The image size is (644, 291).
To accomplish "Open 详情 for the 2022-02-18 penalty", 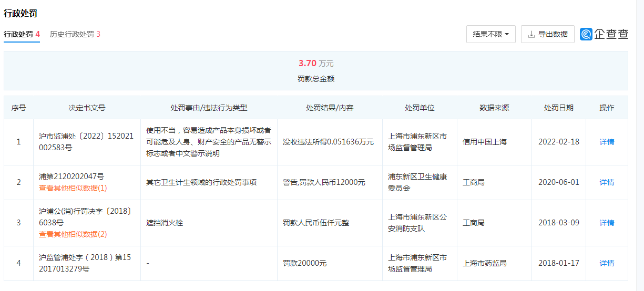I will click(607, 142).
